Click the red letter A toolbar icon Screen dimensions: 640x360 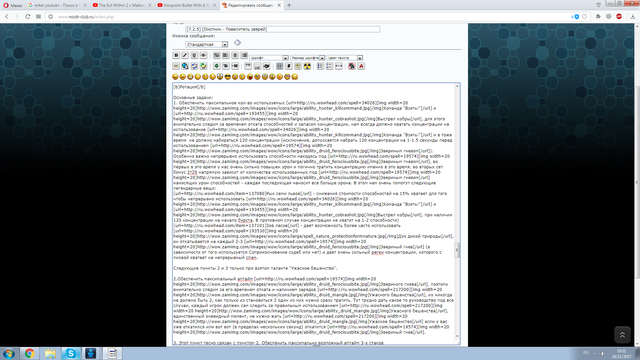point(361,66)
